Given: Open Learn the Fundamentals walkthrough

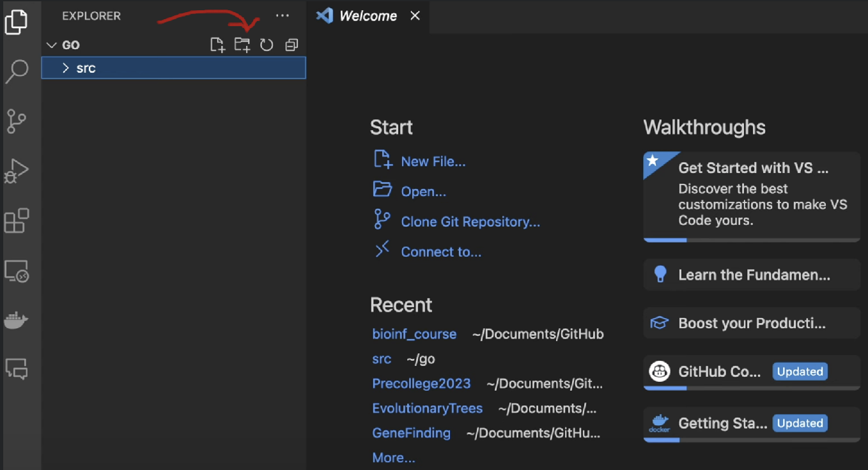Looking at the screenshot, I should coord(752,275).
